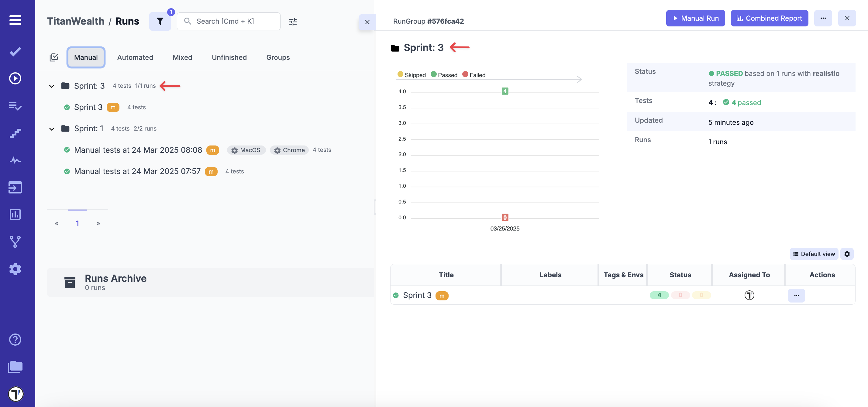This screenshot has height=407, width=868.
Task: Open the Reports chart sidebar icon
Action: click(x=15, y=214)
